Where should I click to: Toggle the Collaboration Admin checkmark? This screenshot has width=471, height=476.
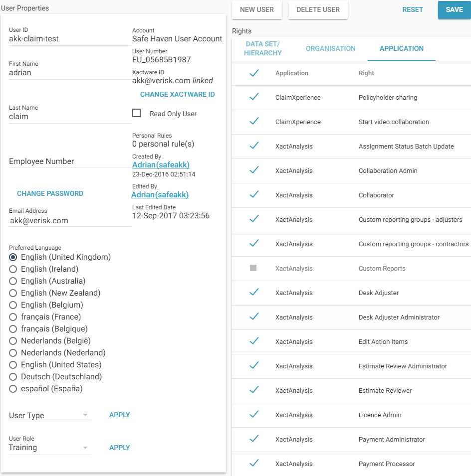coord(254,170)
